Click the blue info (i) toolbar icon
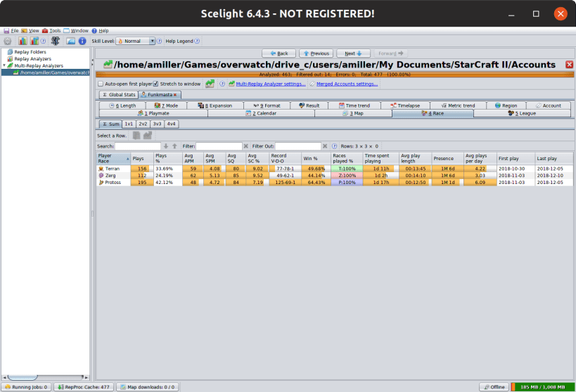The width and height of the screenshot is (576, 392). [82, 41]
